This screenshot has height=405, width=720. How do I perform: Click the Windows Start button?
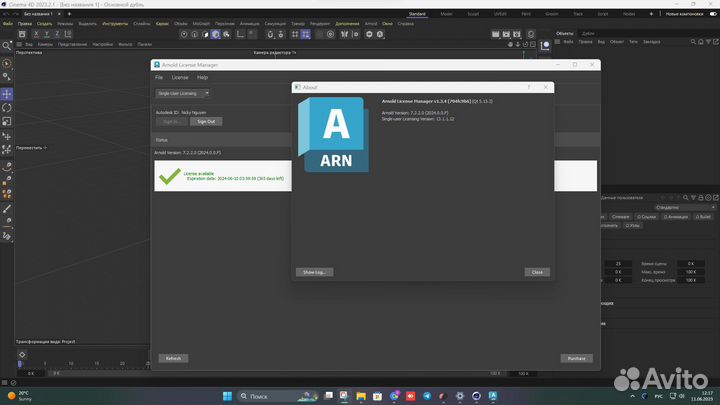227,396
